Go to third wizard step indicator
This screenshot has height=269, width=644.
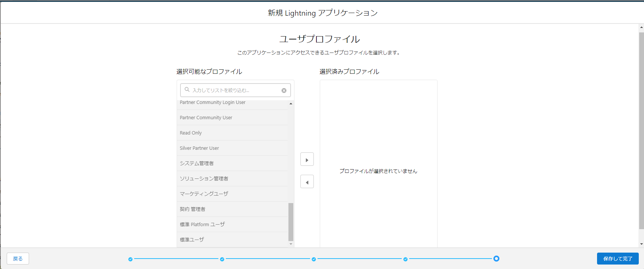[314, 259]
